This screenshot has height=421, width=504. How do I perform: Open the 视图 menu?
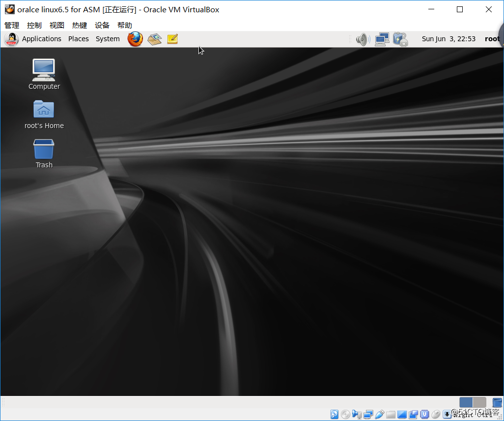pyautogui.click(x=57, y=25)
